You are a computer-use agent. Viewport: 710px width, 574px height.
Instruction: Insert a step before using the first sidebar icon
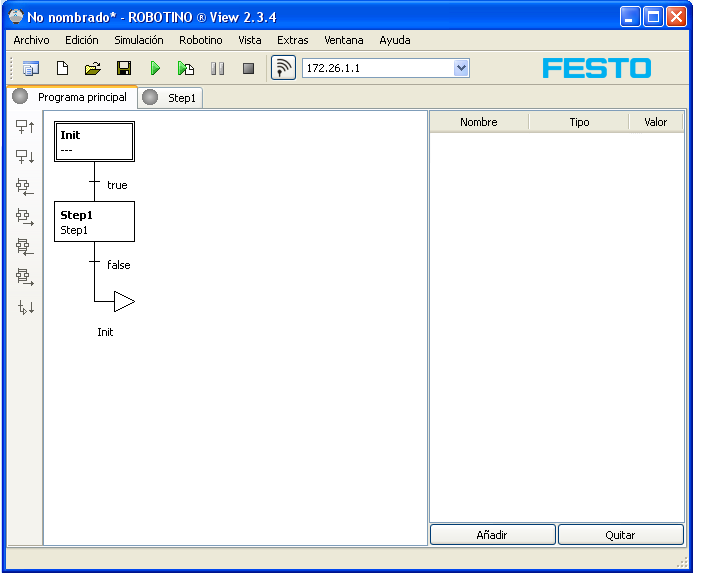pyautogui.click(x=25, y=127)
